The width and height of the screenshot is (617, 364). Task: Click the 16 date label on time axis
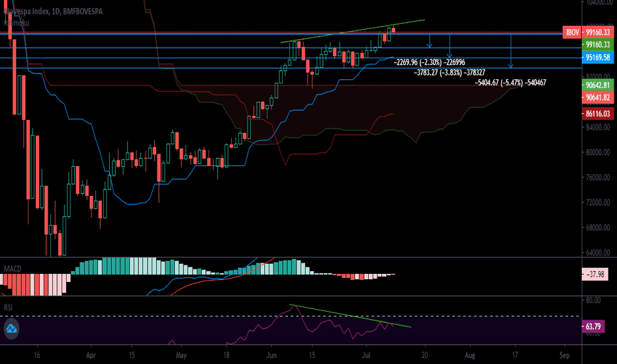tap(36, 355)
